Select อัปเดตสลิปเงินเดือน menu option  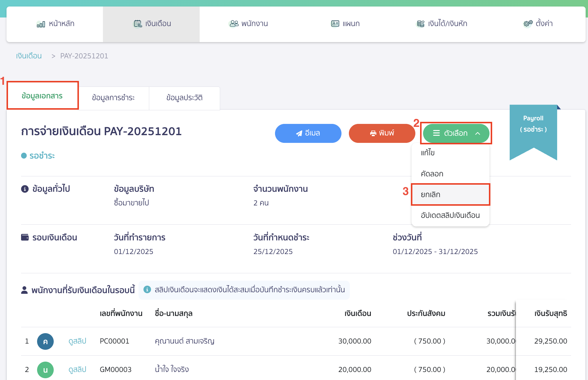click(x=450, y=215)
